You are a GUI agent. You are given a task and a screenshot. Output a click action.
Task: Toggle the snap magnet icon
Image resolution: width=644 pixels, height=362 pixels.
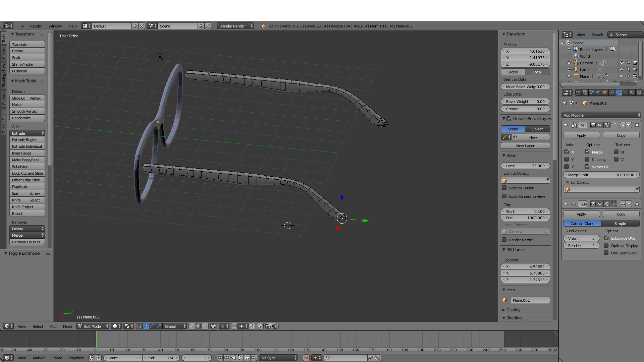point(234,326)
